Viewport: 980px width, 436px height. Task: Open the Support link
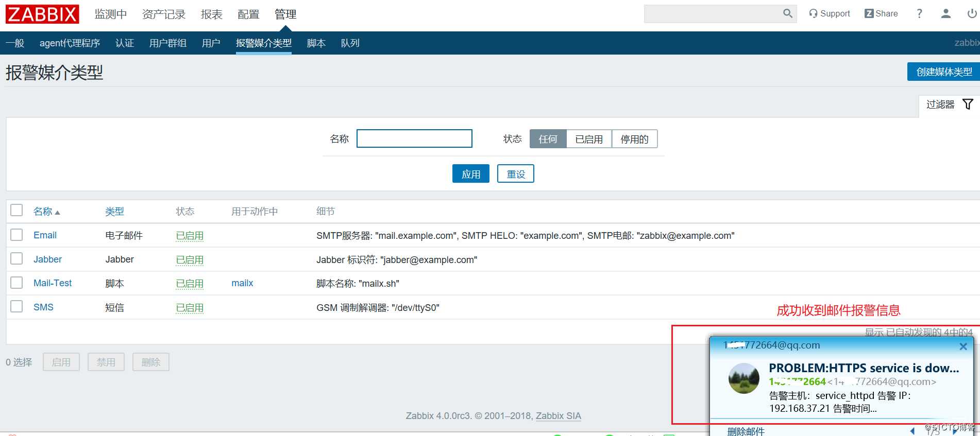[830, 13]
